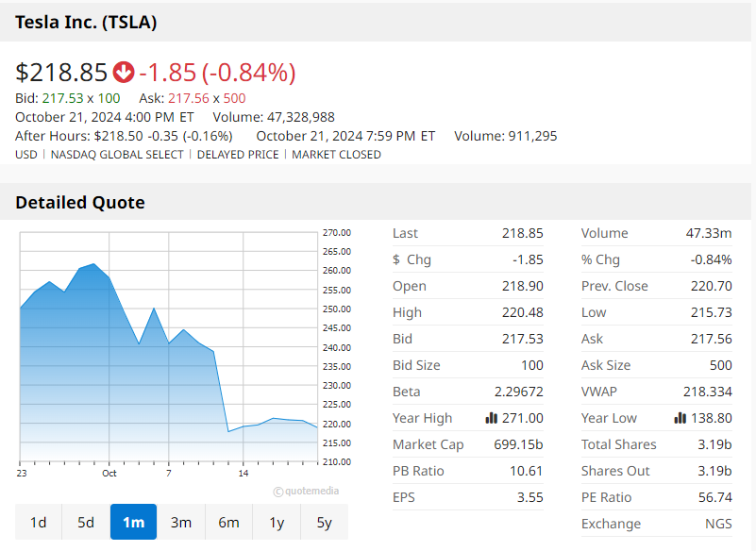Switch chart to the 6m range
The width and height of the screenshot is (756, 551).
[229, 522]
